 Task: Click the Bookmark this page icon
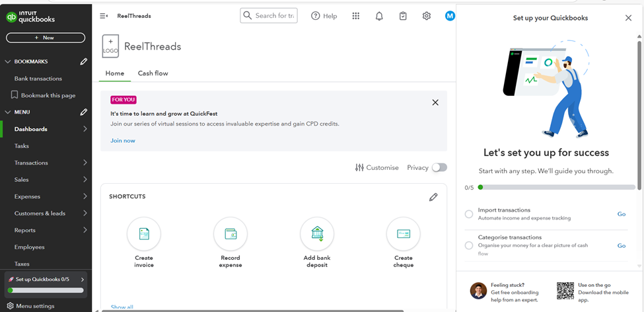pos(15,95)
